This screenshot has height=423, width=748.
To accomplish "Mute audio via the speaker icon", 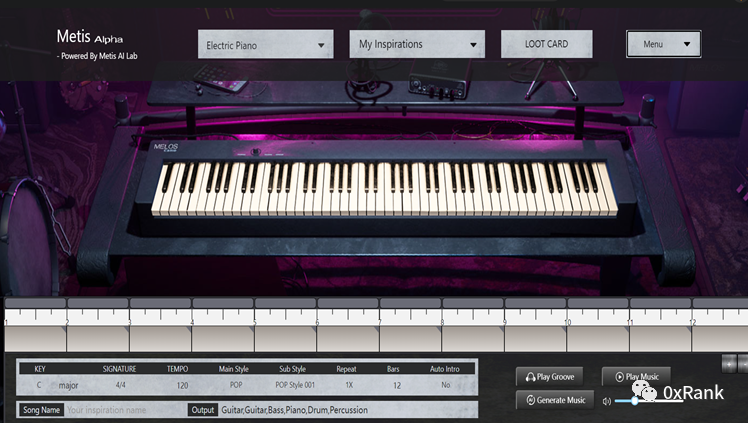I will (x=606, y=402).
